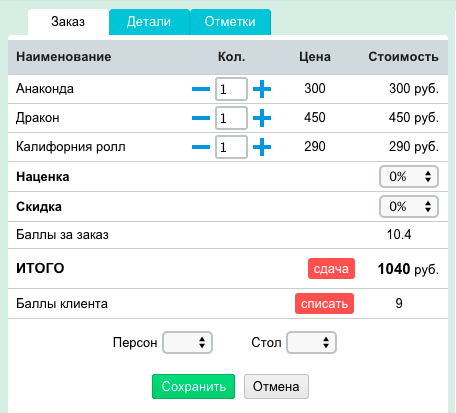The height and width of the screenshot is (413, 456).
Task: Increase Анаконда quantity with plus icon
Action: 262,89
